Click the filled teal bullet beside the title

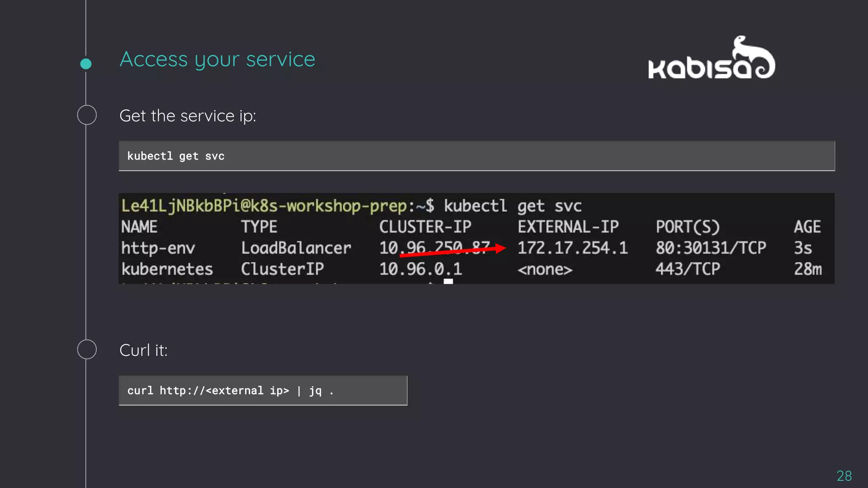(x=86, y=64)
